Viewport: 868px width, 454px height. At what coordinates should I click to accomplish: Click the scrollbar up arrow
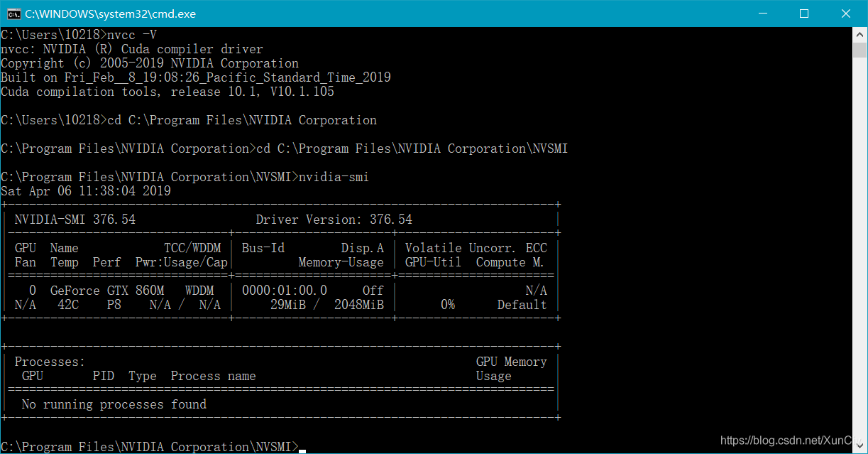pyautogui.click(x=860, y=34)
